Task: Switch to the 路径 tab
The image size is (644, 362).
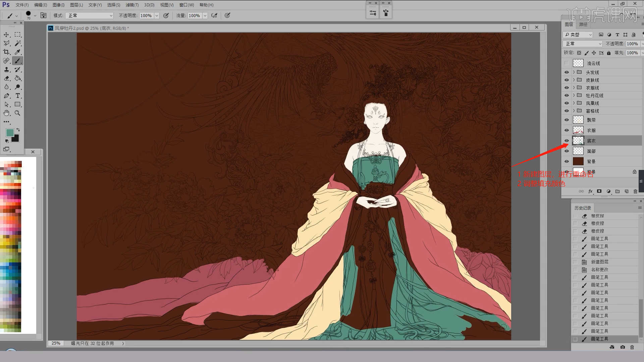Action: coord(583,24)
